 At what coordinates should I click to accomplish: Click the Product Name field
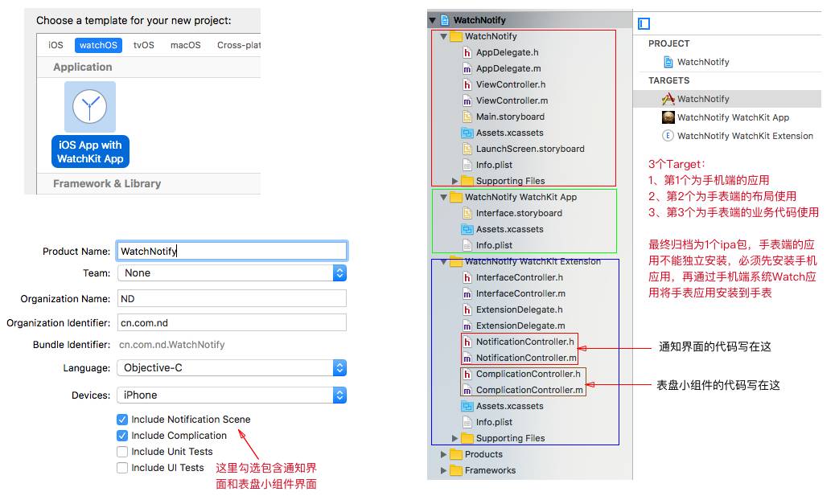coord(232,252)
